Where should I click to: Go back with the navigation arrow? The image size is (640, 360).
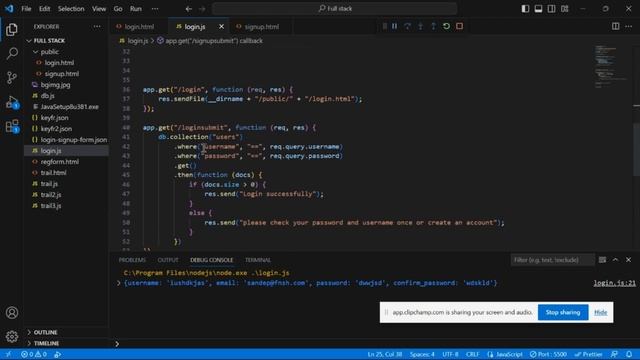coord(189,9)
